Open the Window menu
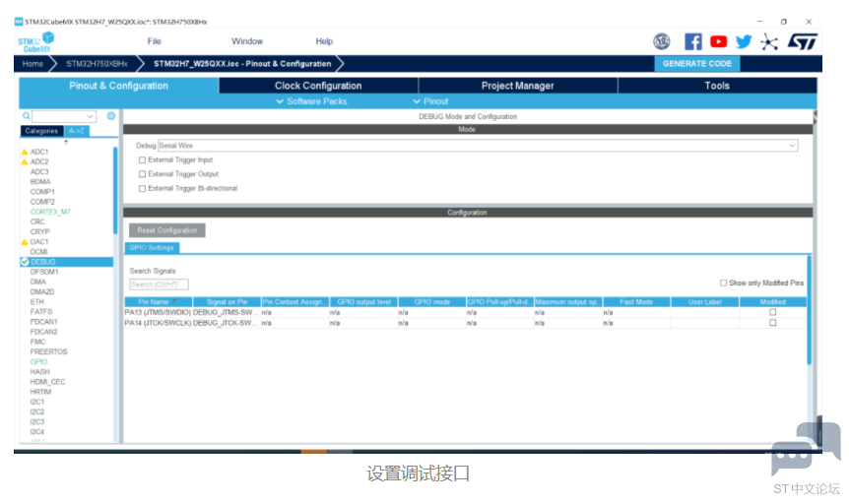The height and width of the screenshot is (504, 849). [x=247, y=41]
